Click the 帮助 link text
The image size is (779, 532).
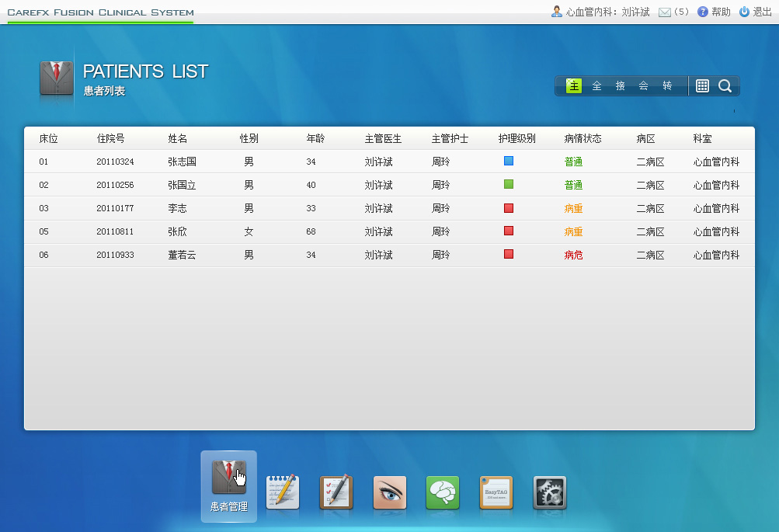click(x=721, y=12)
